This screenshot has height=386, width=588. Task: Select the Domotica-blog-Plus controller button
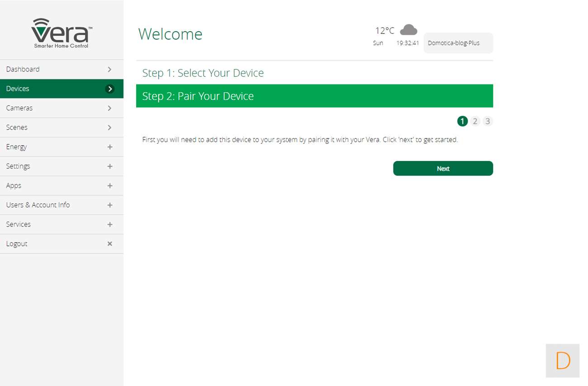pyautogui.click(x=458, y=43)
